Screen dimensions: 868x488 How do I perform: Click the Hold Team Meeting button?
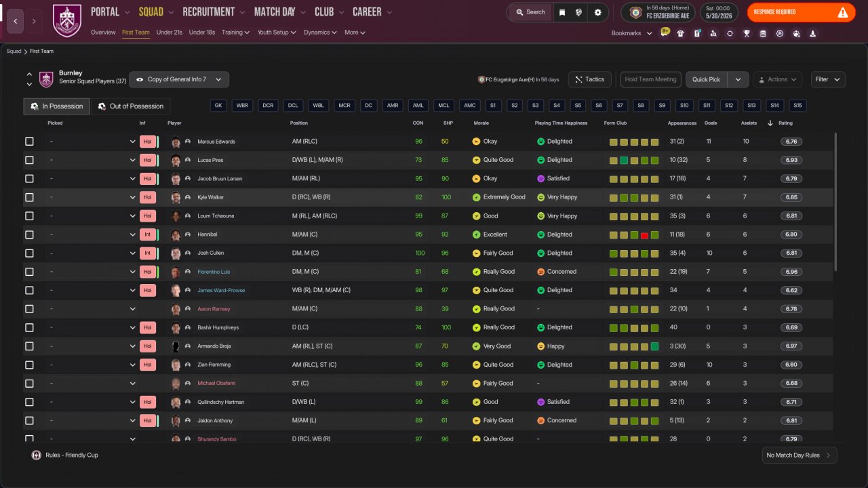coord(650,79)
